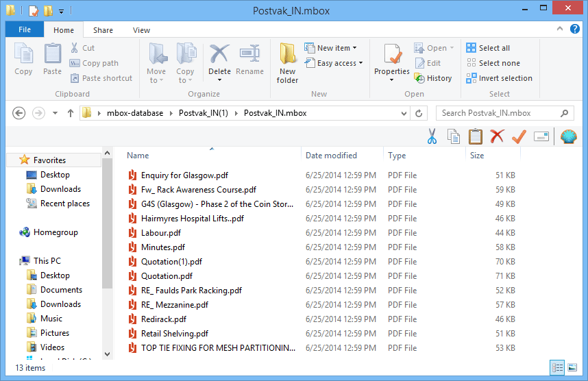The image size is (588, 381).
Task: Open the Delete dropdown arrow
Action: point(219,80)
